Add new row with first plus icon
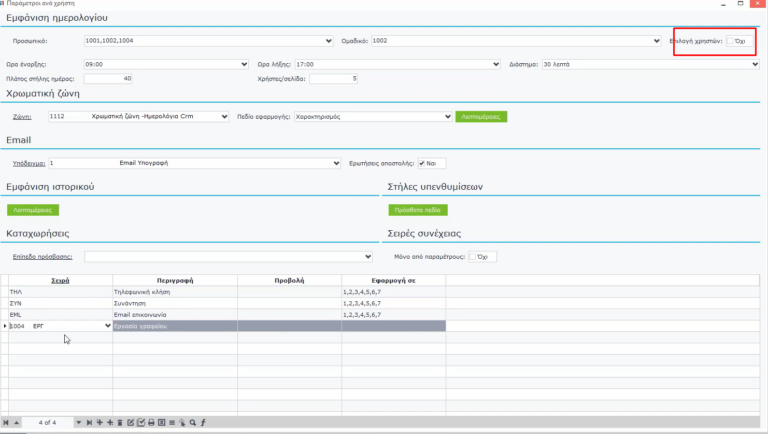 pyautogui.click(x=99, y=422)
